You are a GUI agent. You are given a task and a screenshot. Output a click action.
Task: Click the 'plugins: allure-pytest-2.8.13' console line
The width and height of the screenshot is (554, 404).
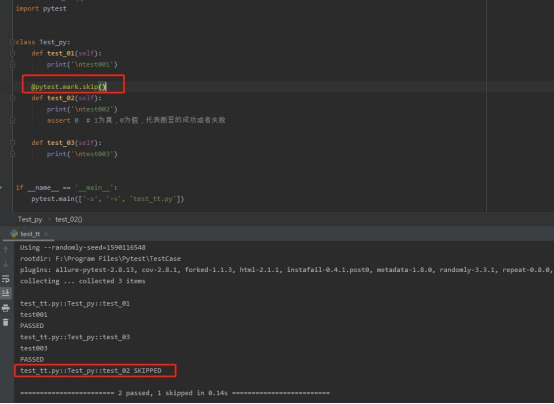286,270
